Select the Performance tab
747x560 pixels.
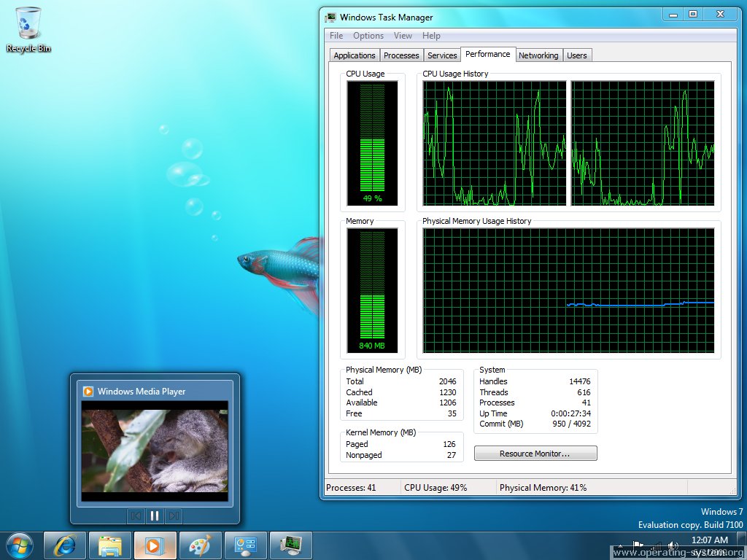(x=488, y=54)
